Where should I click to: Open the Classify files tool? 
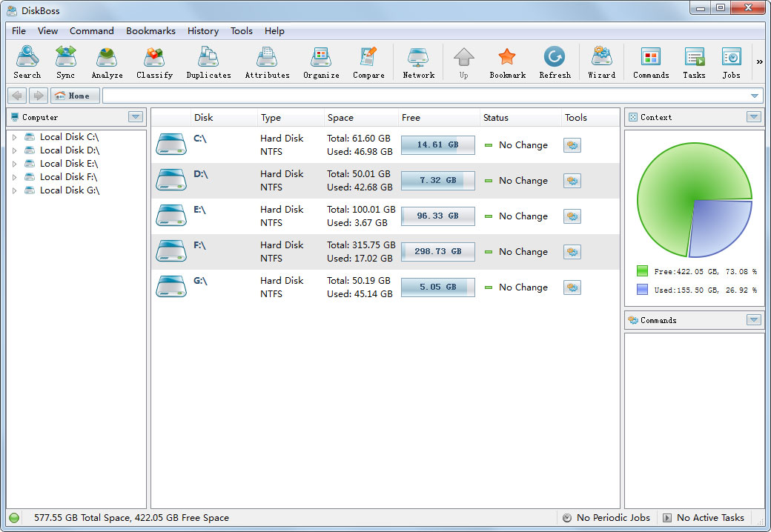tap(154, 62)
